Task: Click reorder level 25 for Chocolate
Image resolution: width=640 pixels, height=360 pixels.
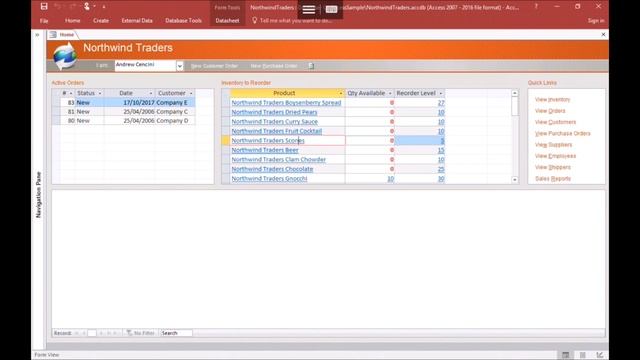Action: (441, 169)
